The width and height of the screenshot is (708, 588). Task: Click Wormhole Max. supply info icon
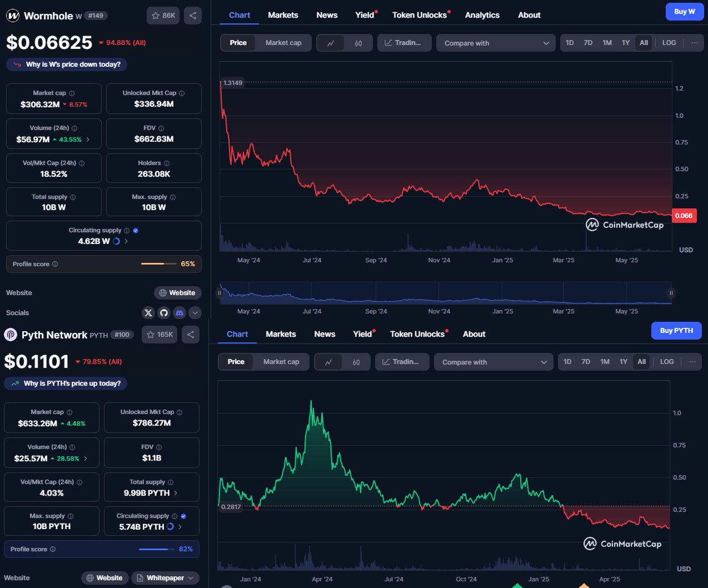[173, 197]
